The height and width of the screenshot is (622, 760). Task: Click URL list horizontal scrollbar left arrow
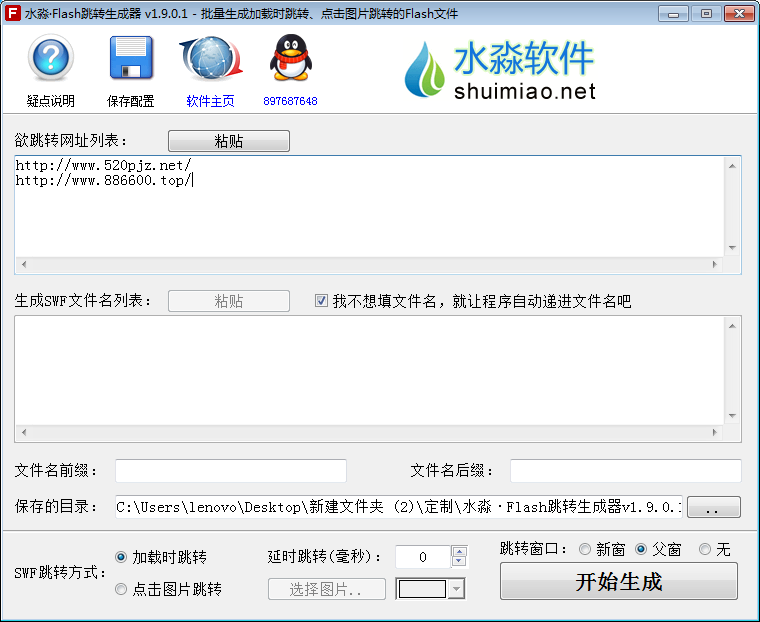(x=24, y=264)
